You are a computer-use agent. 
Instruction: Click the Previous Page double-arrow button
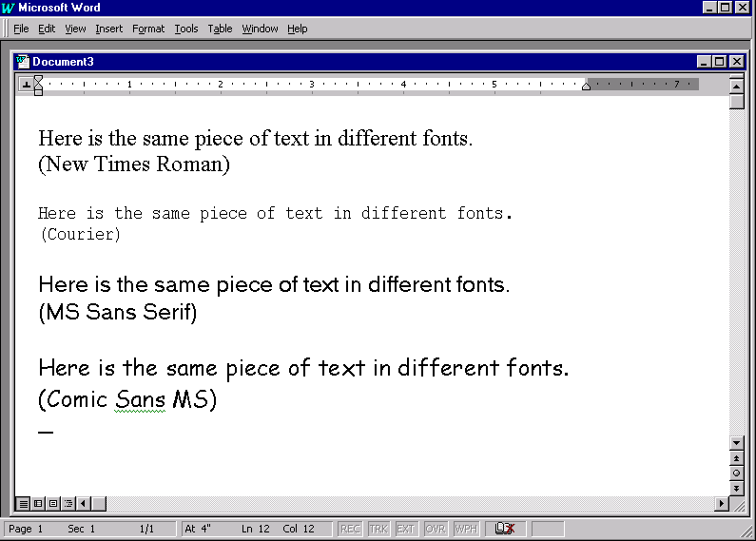(736, 458)
